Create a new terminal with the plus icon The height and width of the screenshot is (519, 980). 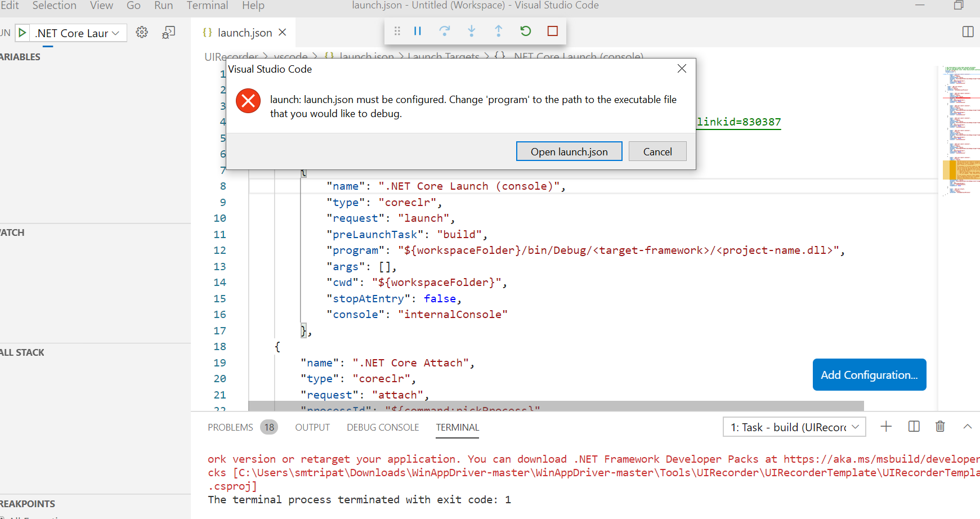click(886, 427)
